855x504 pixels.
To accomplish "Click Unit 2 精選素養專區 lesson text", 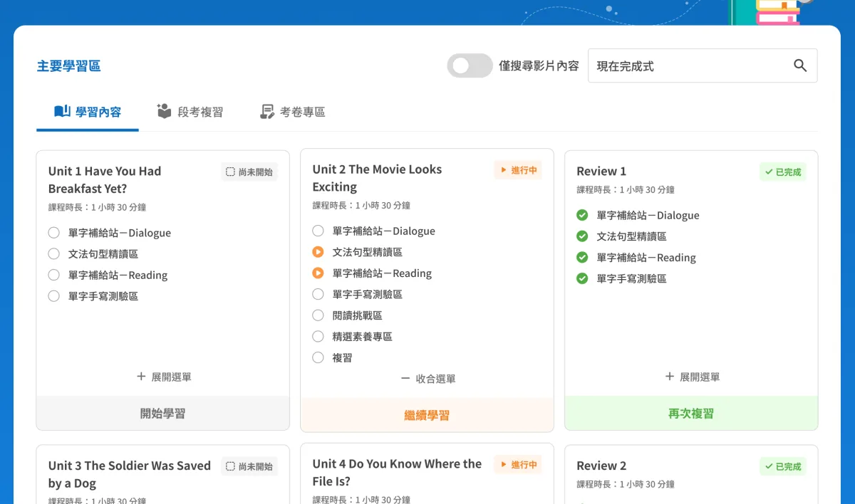I will 362,336.
